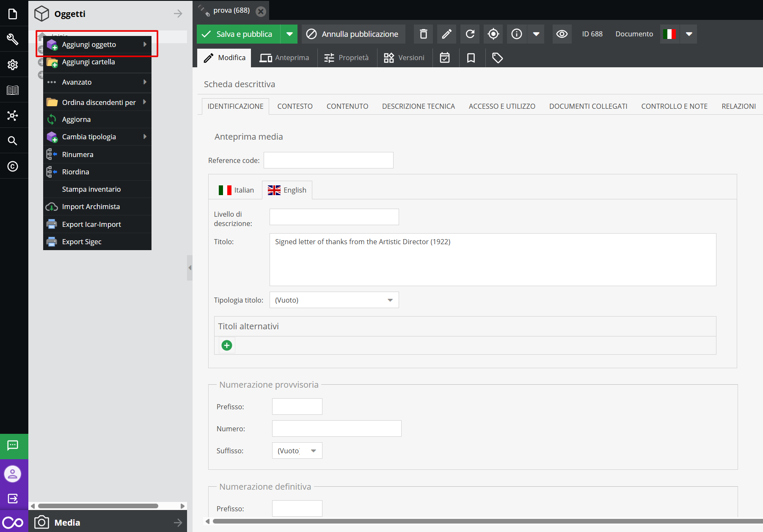The height and width of the screenshot is (532, 763).
Task: Click the tree panel horizontal scrollbar
Action: tap(98, 506)
